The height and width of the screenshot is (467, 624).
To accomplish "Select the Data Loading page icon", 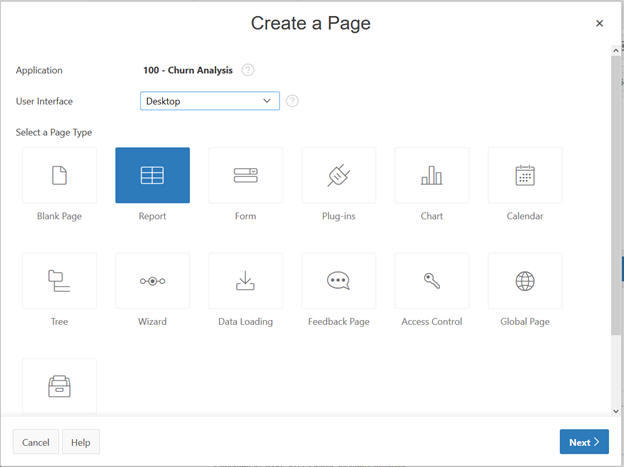I will tap(246, 281).
